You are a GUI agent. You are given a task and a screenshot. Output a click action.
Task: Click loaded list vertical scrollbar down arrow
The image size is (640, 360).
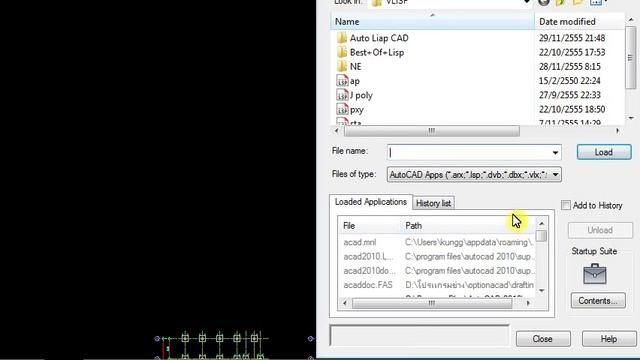tap(542, 291)
